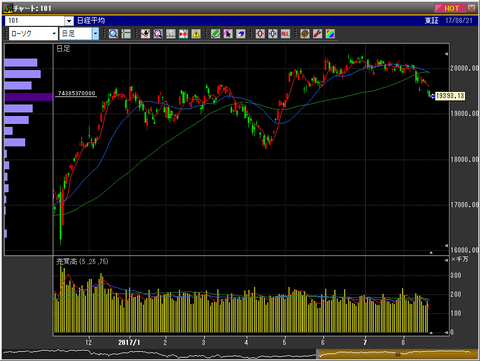Click the 17000.00 price axis label

pyautogui.click(x=465, y=205)
